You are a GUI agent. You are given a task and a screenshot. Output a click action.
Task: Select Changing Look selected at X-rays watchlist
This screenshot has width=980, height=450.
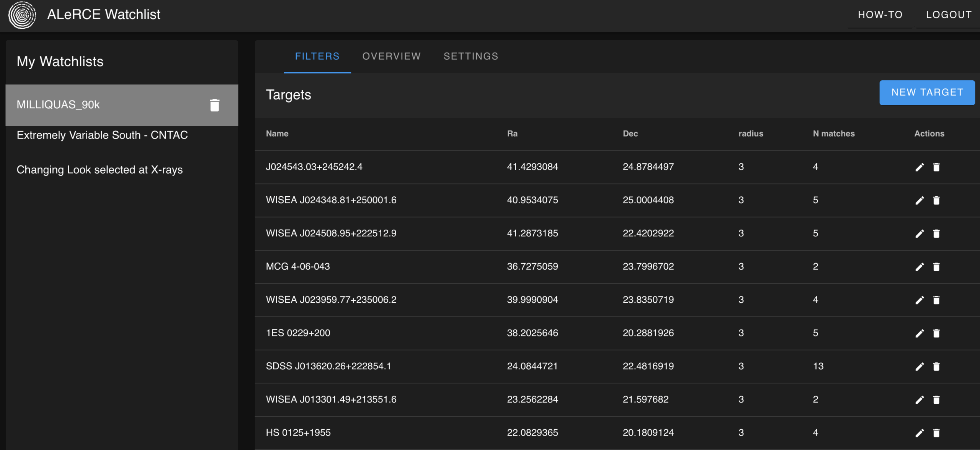[x=100, y=170]
